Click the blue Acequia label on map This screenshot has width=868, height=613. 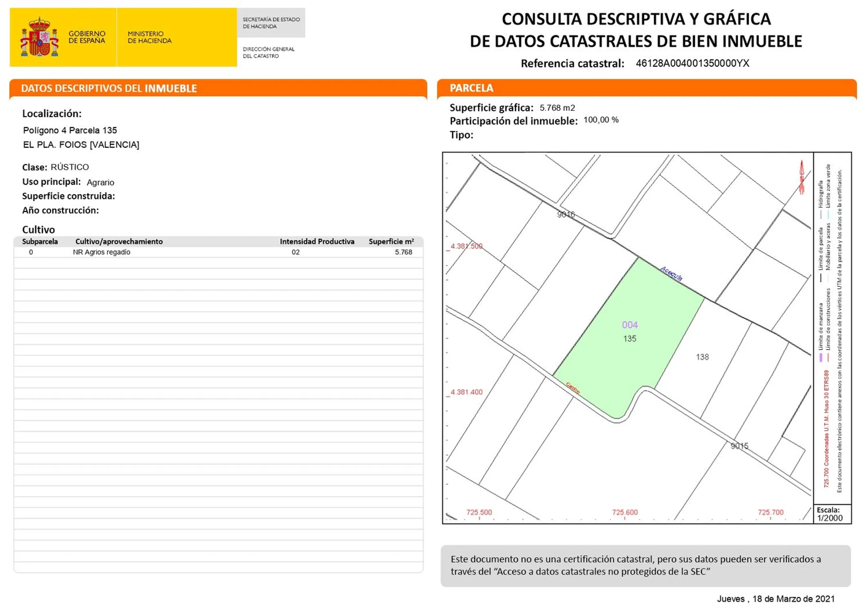tap(671, 273)
